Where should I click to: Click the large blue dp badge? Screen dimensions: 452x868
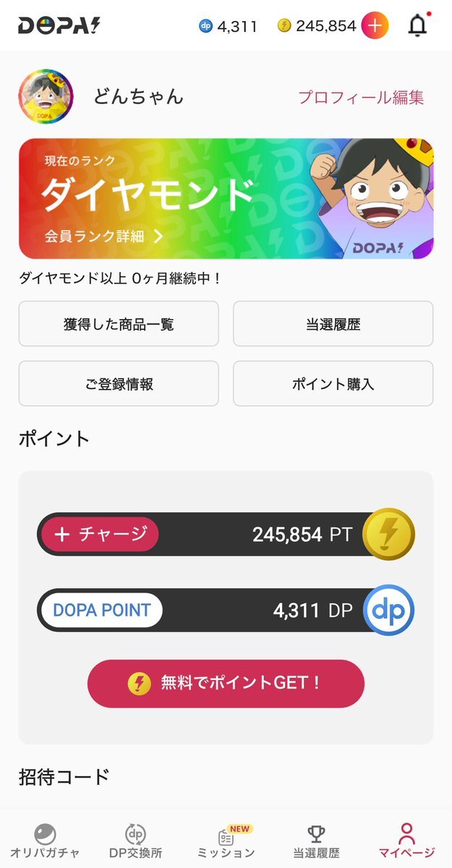point(388,610)
